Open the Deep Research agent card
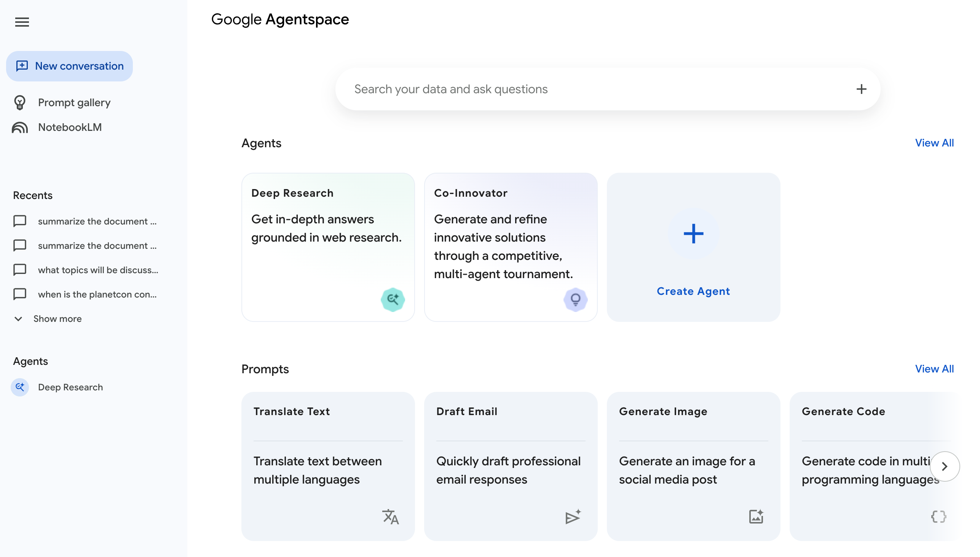The height and width of the screenshot is (557, 980). click(x=328, y=247)
